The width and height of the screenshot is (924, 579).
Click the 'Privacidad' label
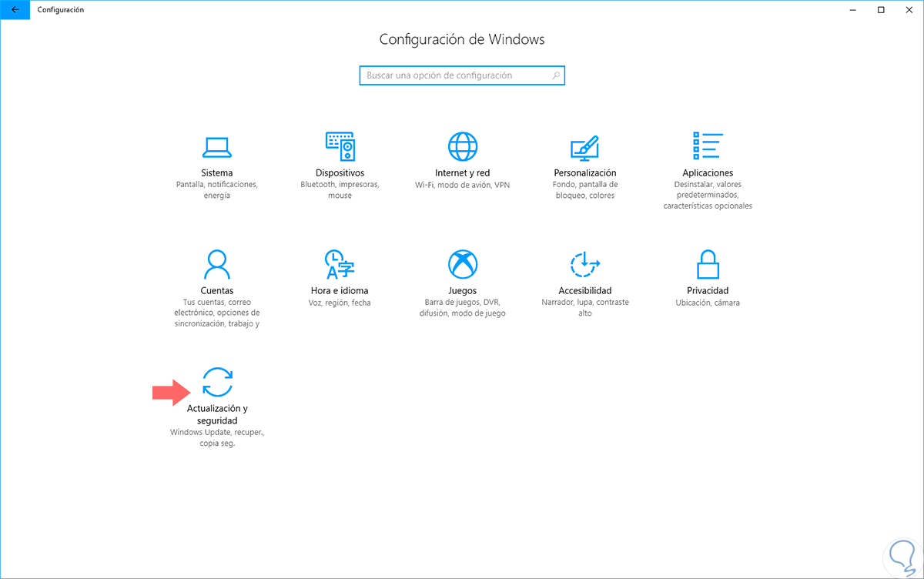click(708, 291)
